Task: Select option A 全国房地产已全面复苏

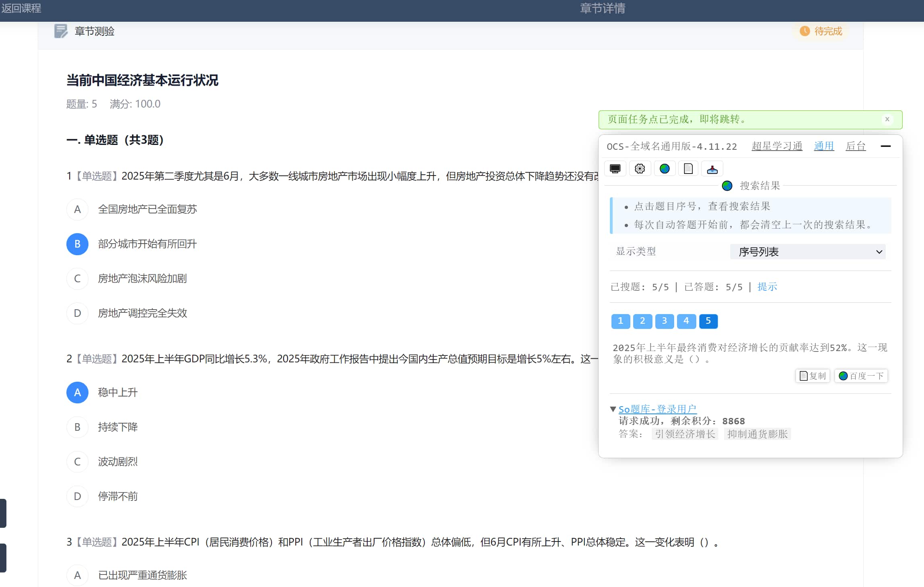Action: pyautogui.click(x=77, y=209)
